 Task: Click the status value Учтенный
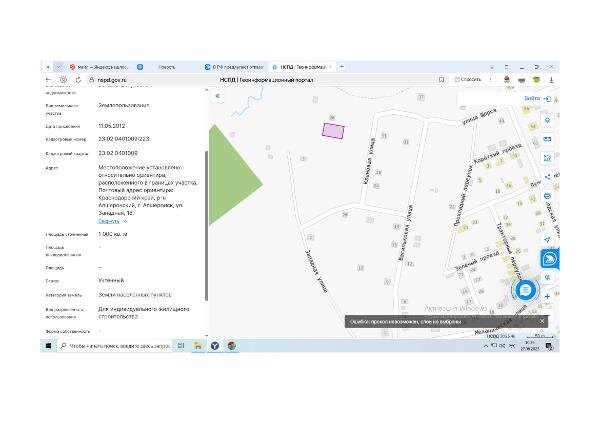(x=111, y=280)
